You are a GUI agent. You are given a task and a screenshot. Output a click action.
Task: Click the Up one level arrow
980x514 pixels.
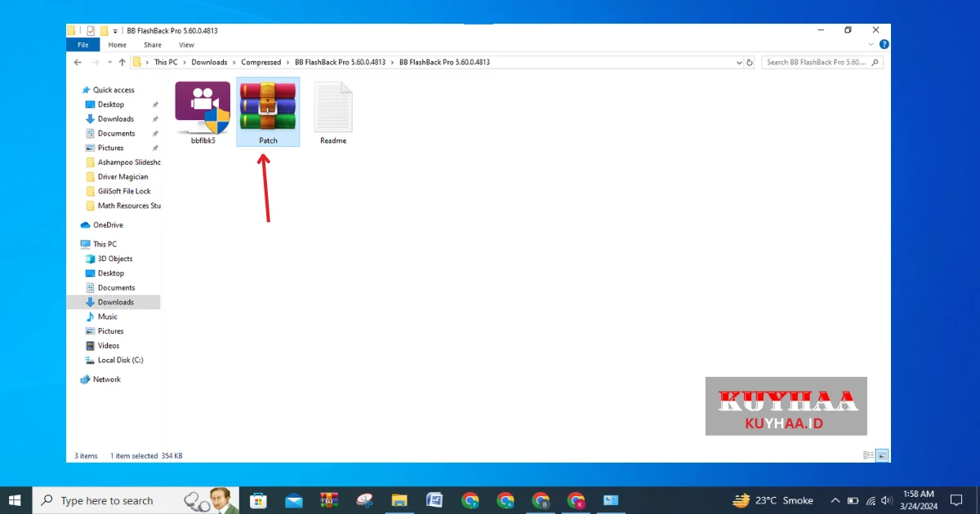coord(122,62)
